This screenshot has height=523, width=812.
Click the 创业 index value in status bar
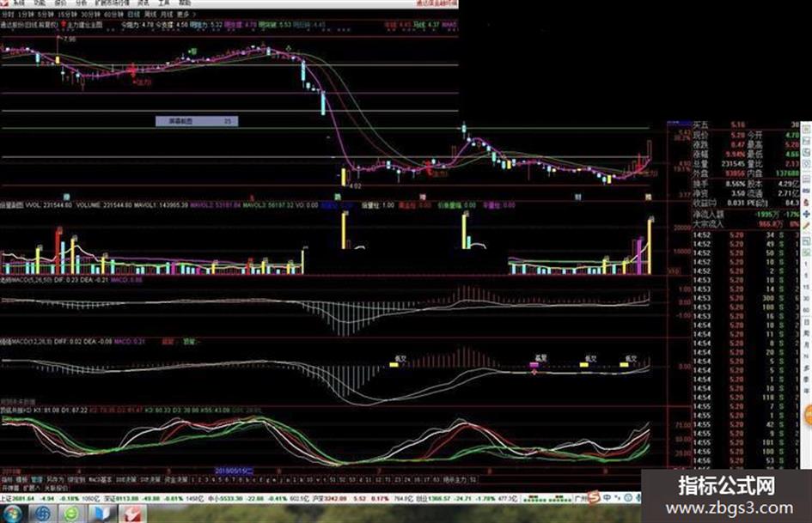point(437,499)
